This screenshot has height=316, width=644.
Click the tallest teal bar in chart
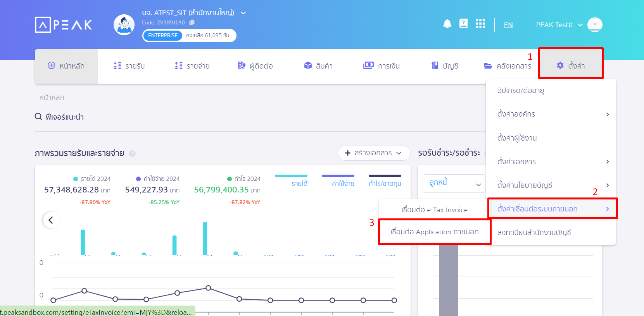click(205, 239)
